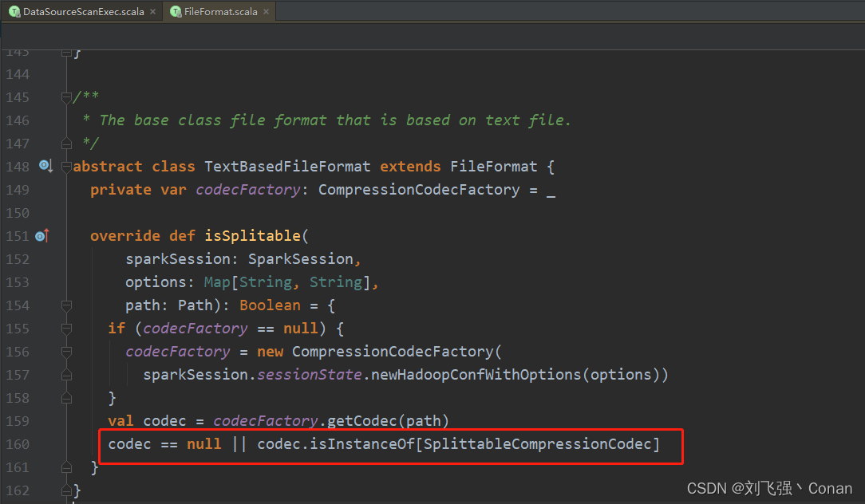Click the codecFactory variable on line 149
The image size is (865, 504).
247,189
